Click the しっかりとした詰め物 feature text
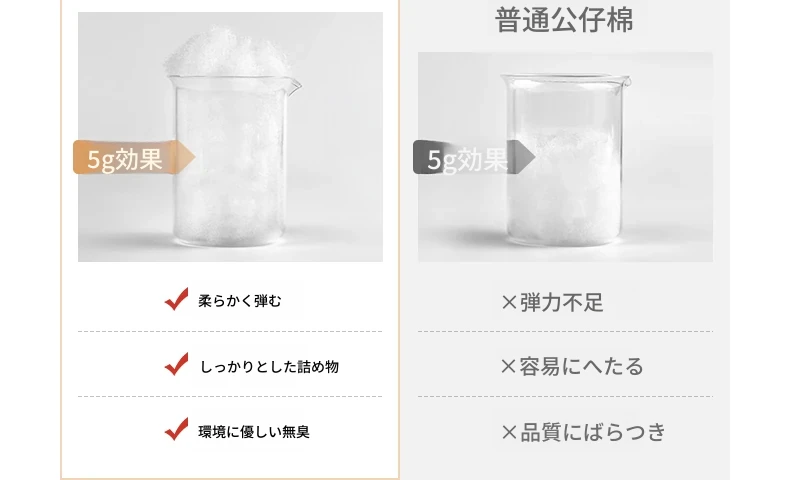Image resolution: width=790 pixels, height=480 pixels. click(270, 367)
